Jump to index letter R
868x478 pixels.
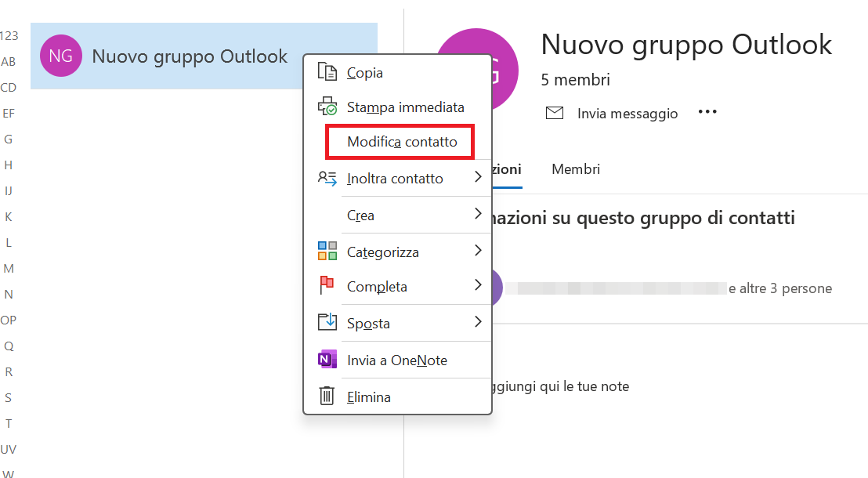click(x=9, y=371)
